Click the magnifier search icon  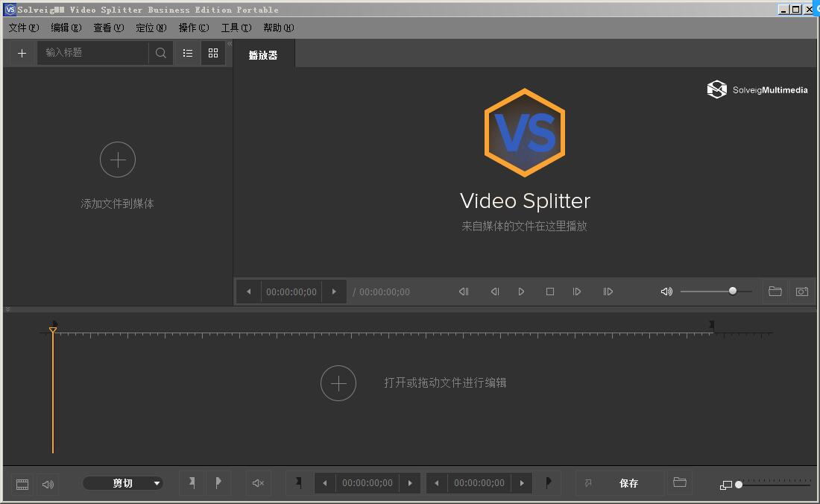coord(161,53)
